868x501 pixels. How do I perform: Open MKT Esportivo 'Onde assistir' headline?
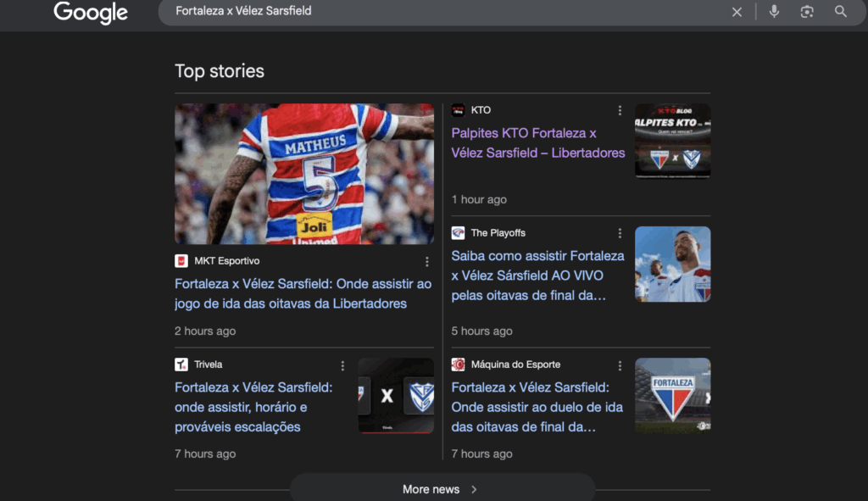click(303, 293)
